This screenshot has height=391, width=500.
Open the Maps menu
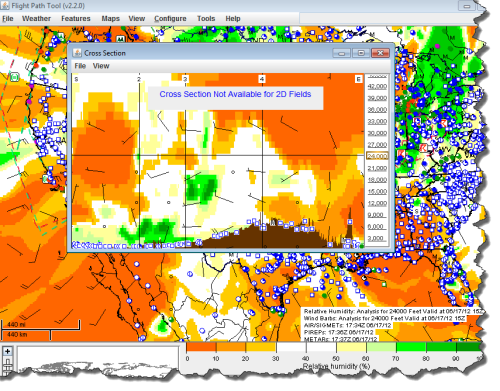pyautogui.click(x=110, y=19)
